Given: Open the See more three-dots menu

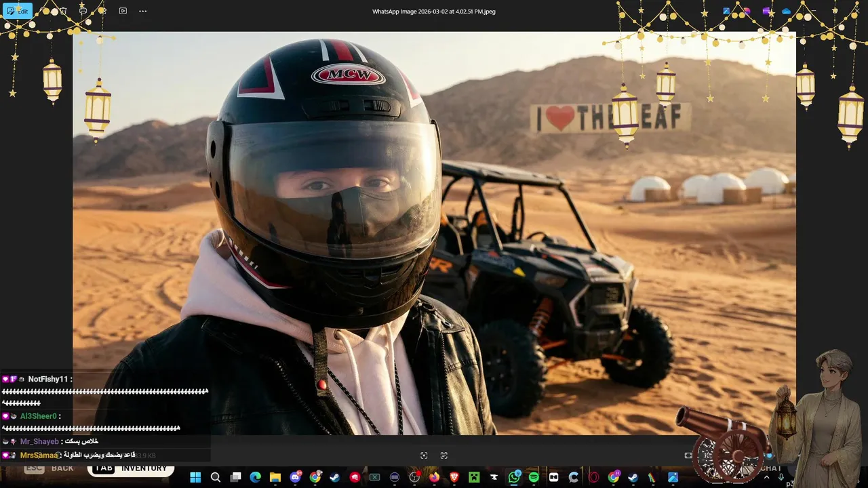Looking at the screenshot, I should (x=142, y=11).
